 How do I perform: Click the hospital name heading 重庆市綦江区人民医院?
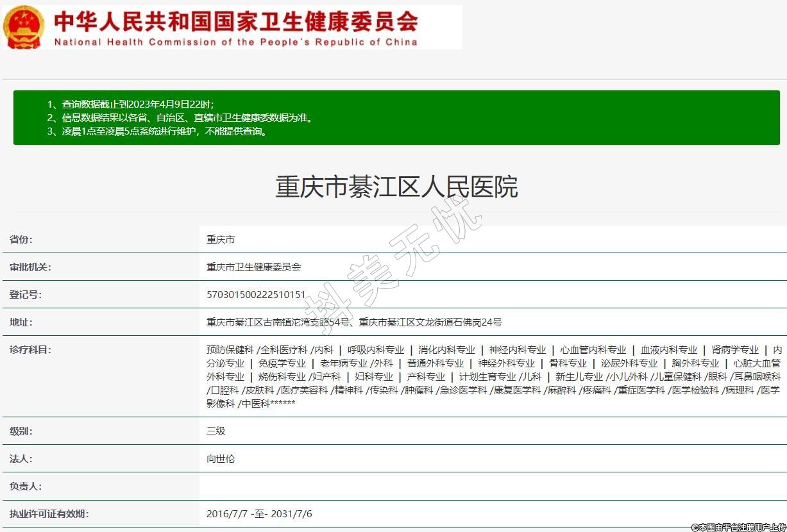click(x=396, y=187)
